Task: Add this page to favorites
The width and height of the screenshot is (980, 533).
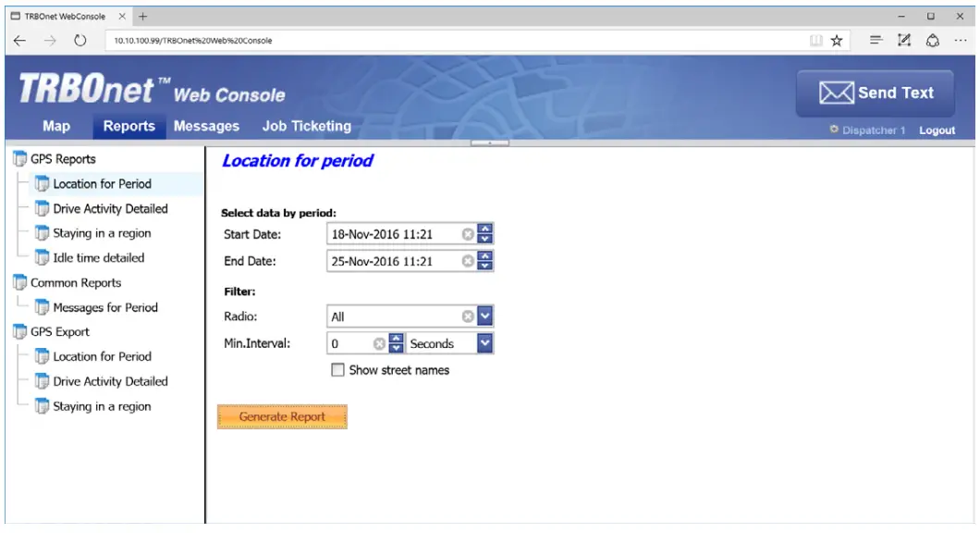Action: (837, 41)
